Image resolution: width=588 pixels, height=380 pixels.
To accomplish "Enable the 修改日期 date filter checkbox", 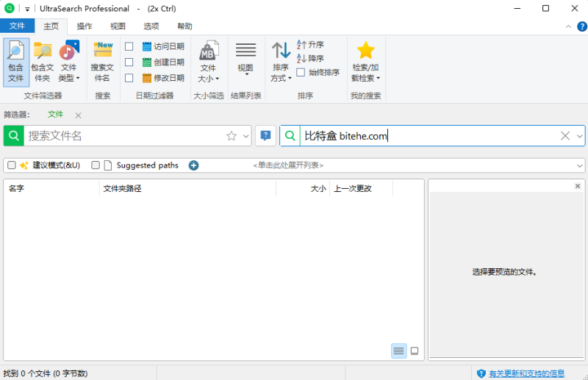I will (129, 78).
